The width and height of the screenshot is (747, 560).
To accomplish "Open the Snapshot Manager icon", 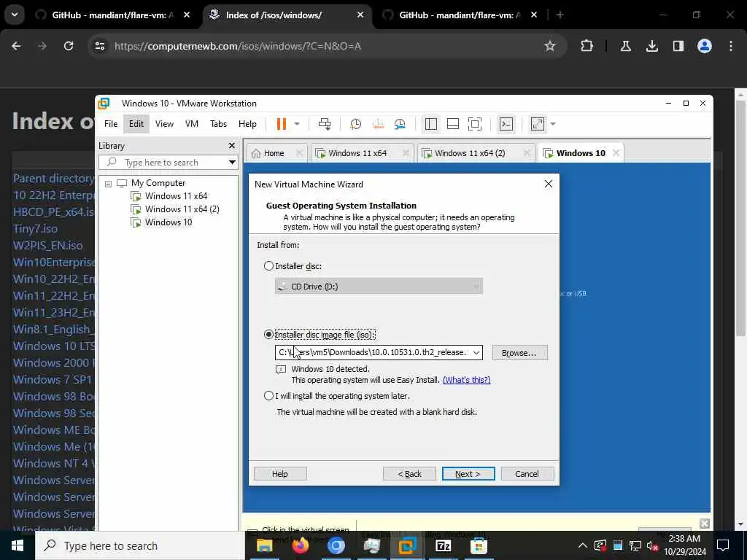I will (x=400, y=124).
